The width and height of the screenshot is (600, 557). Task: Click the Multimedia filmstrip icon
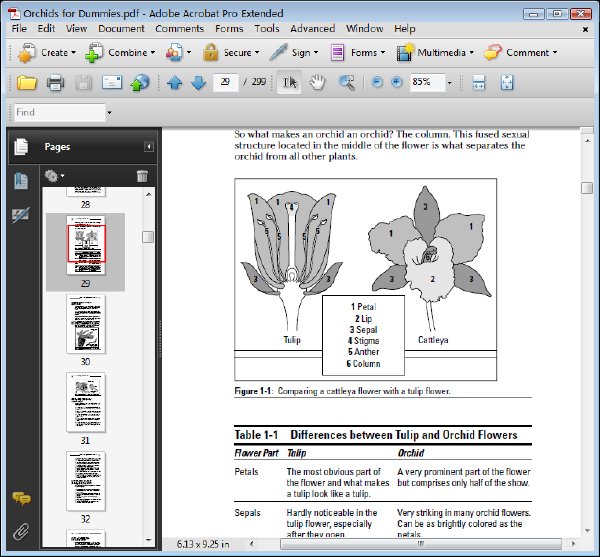pos(405,53)
